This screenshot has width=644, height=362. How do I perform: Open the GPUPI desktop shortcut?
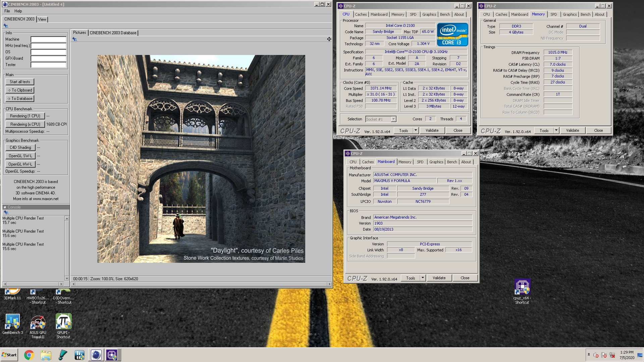click(x=63, y=326)
